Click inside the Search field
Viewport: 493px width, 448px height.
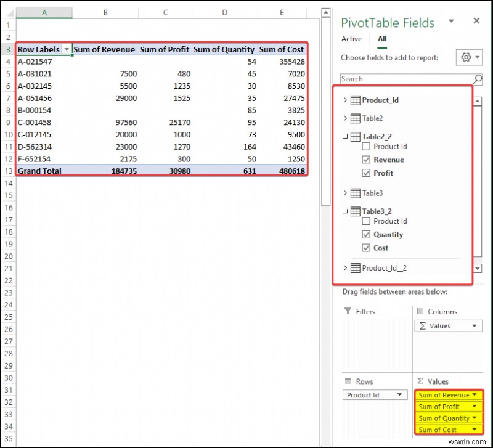pos(401,79)
